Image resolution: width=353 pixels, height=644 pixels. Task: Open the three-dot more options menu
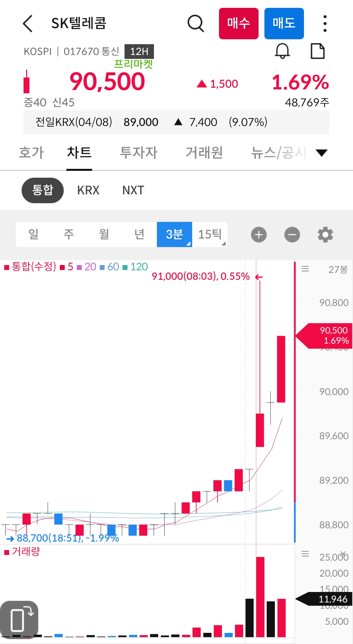(x=325, y=24)
